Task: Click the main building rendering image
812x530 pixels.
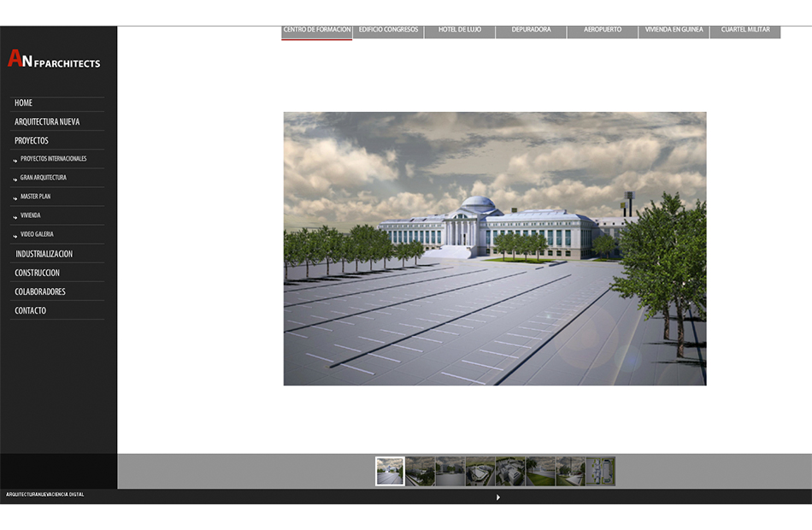Action: coord(495,249)
